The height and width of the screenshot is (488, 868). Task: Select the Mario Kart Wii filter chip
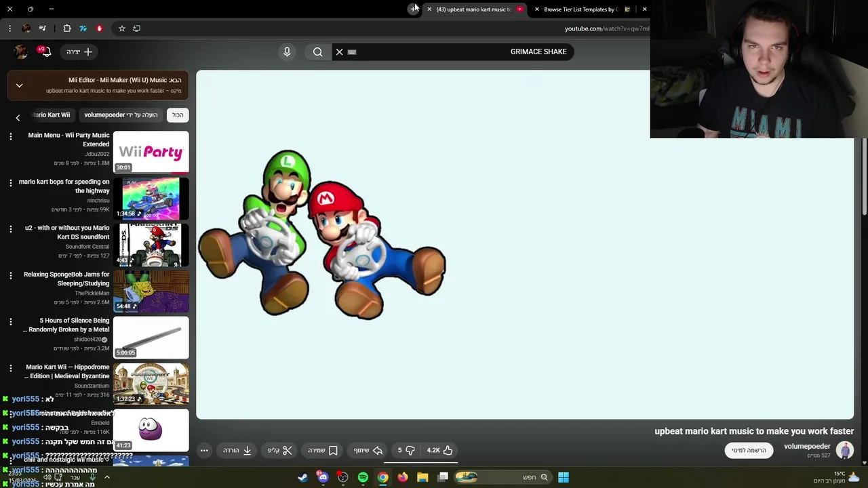(x=52, y=115)
